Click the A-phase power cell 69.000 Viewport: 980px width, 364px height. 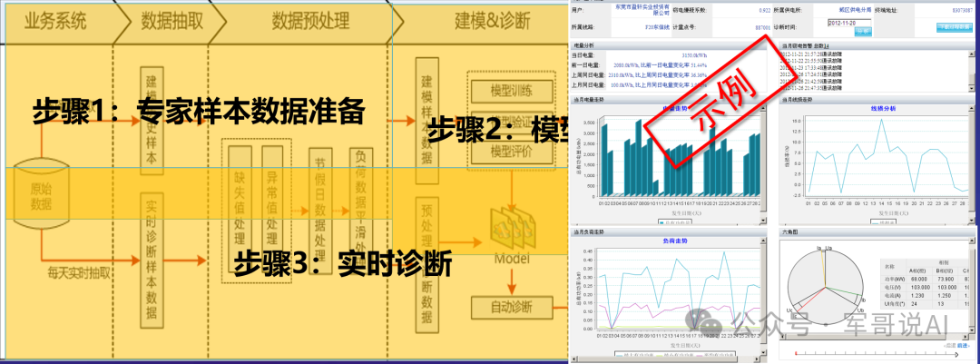pos(918,279)
